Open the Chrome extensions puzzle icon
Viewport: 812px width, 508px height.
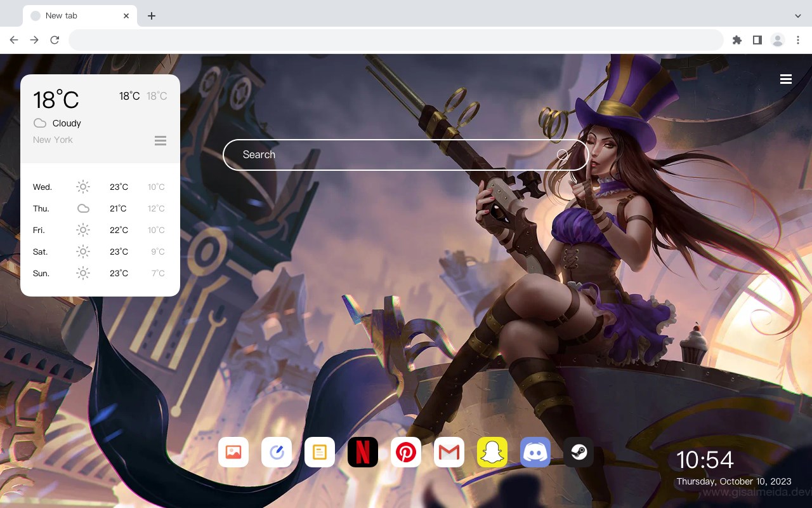tap(737, 40)
